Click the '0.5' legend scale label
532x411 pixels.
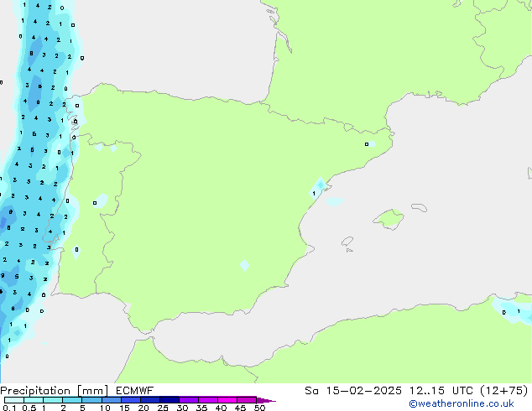coord(29,408)
